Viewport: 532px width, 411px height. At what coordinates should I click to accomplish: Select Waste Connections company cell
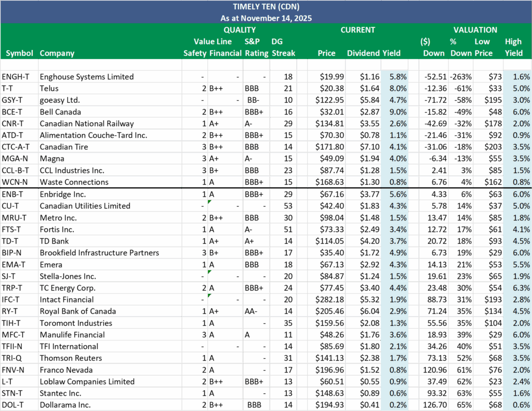110,182
